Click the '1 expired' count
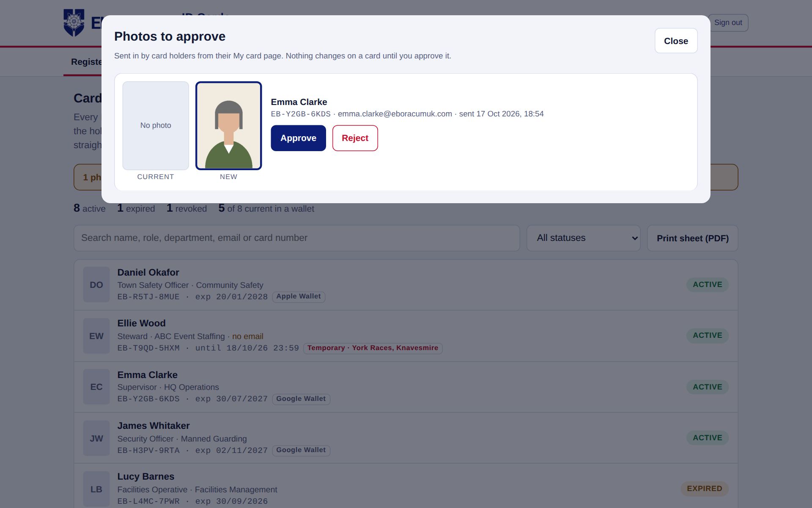Image resolution: width=812 pixels, height=508 pixels. click(136, 208)
